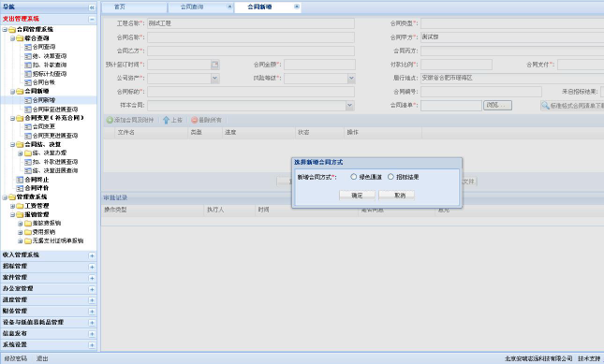Open the 公司资产 dropdown arrow
The image size is (604, 364).
(x=215, y=79)
